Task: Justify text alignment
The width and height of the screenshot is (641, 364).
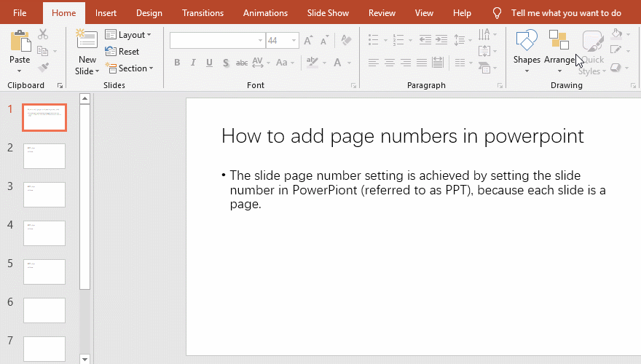Action: click(422, 63)
